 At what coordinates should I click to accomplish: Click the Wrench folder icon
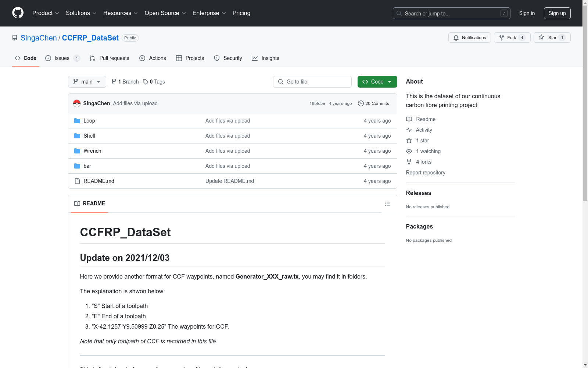click(x=77, y=151)
